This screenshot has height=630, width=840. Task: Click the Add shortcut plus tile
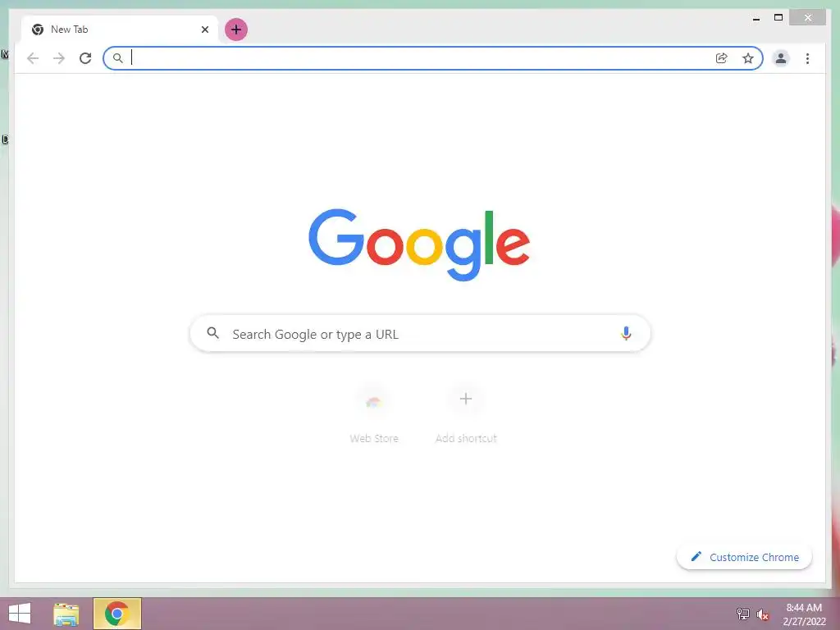(x=466, y=415)
